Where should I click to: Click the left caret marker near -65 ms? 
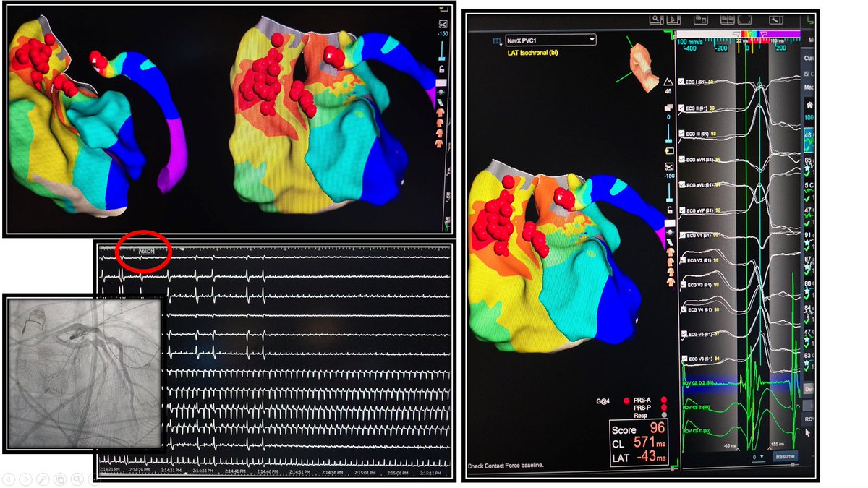coord(737,450)
